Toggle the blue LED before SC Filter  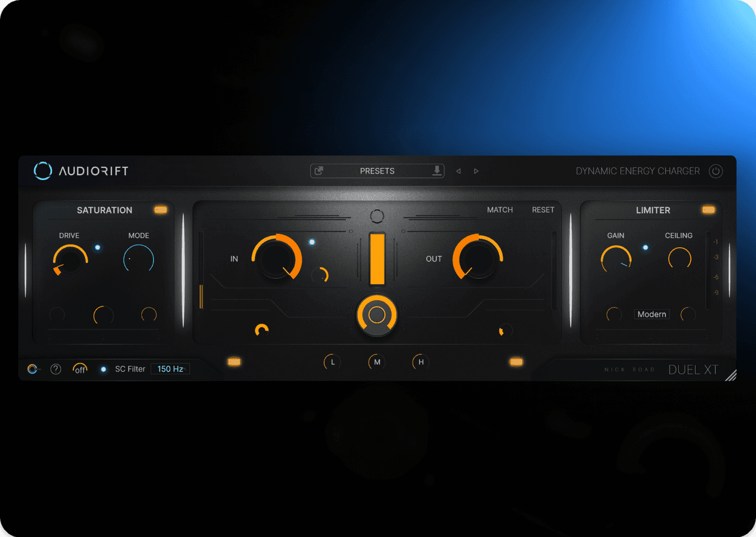[x=103, y=369]
